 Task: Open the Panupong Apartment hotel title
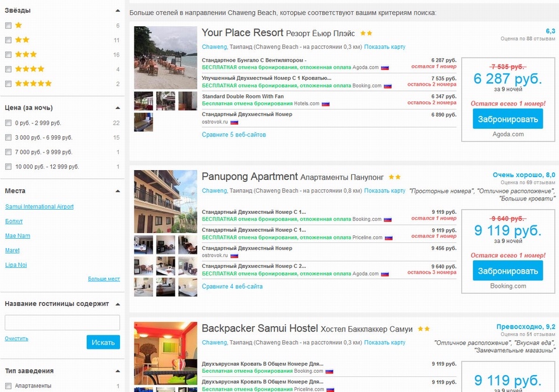point(250,176)
